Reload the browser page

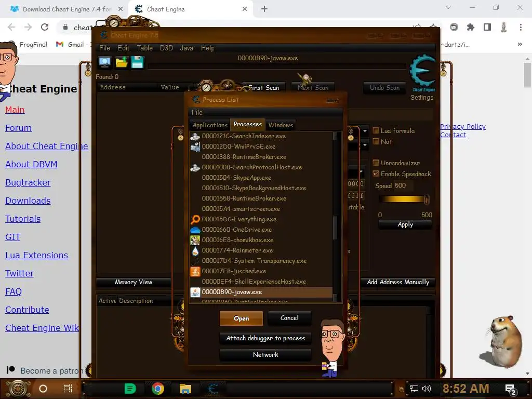click(45, 27)
